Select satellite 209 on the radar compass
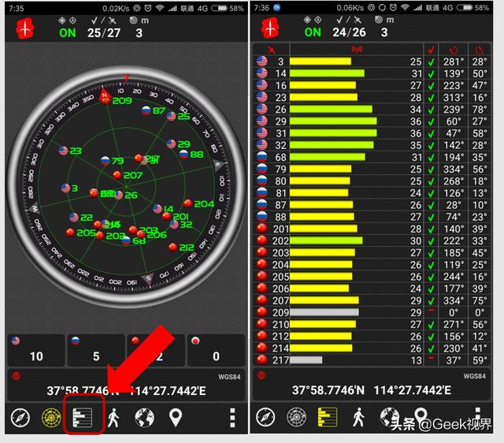The width and height of the screenshot is (504, 443). [x=121, y=101]
